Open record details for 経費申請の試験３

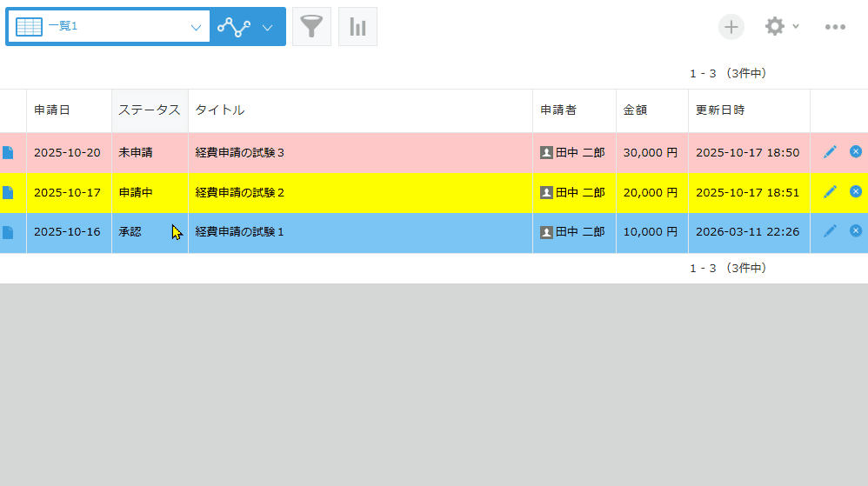pyautogui.click(x=8, y=153)
